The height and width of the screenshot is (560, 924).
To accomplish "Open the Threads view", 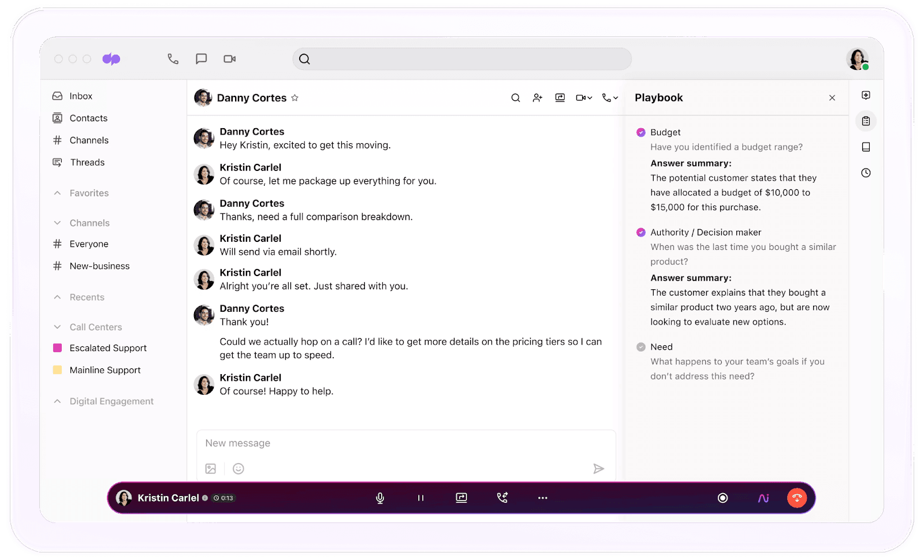I will pos(87,162).
